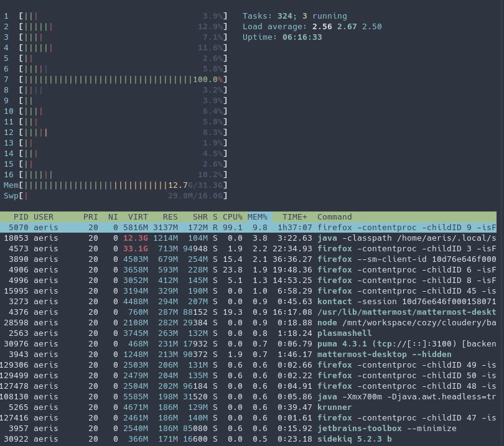Select the sidekiq 5.2.3 process row

[249, 439]
